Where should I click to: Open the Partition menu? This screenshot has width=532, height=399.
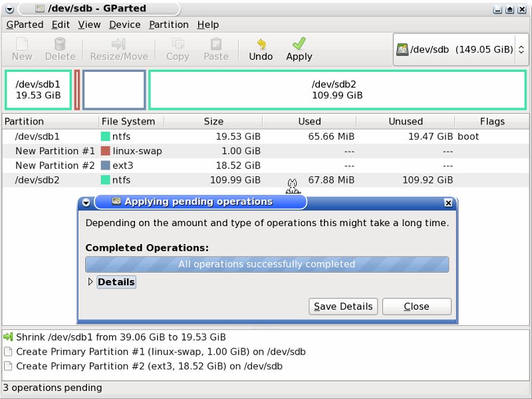coord(168,25)
